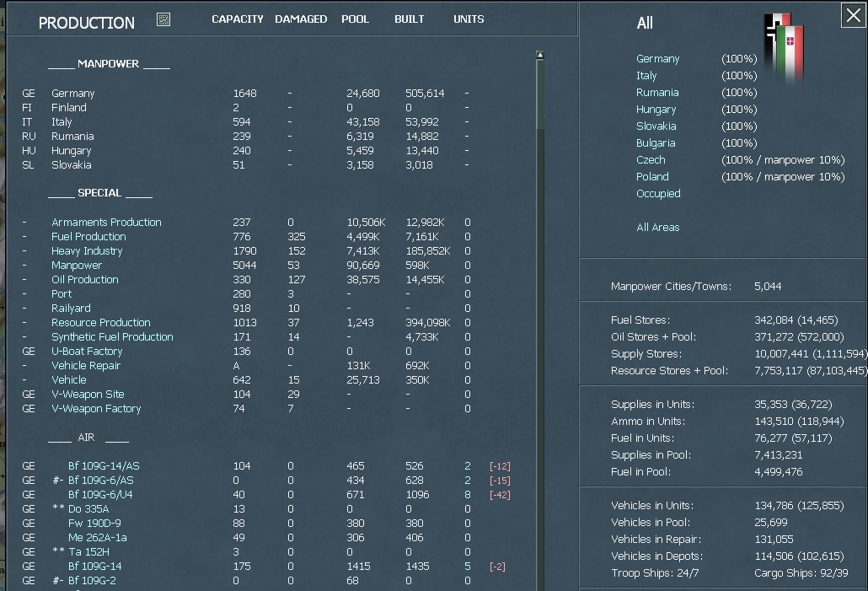868x591 pixels.
Task: Click the UNITS column header
Action: 469,19
